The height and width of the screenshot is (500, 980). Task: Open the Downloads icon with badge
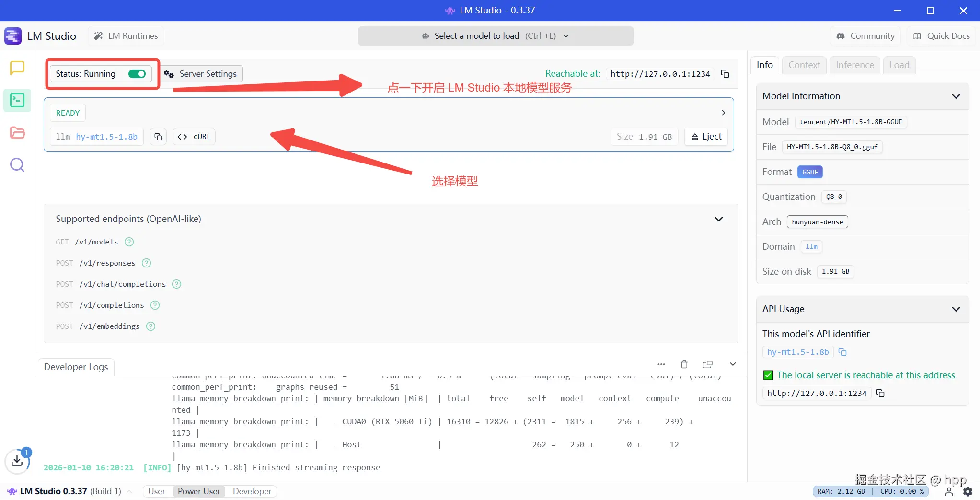17,461
